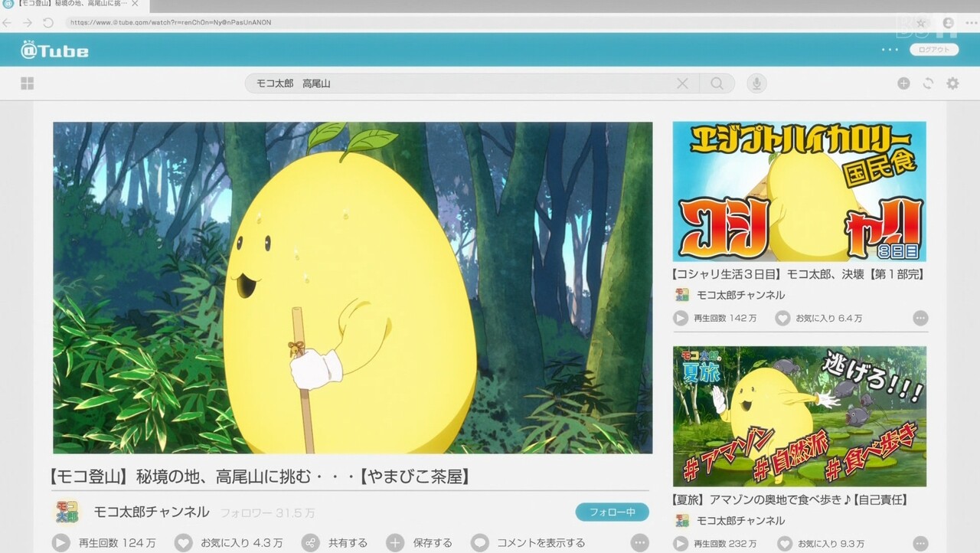Click the ログアウト button
Viewport: 980px width, 553px height.
(934, 50)
